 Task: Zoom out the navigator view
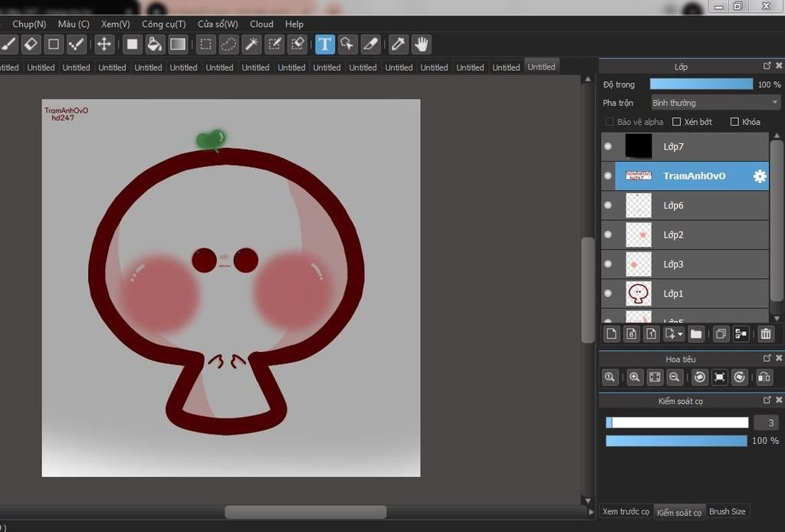click(x=675, y=377)
